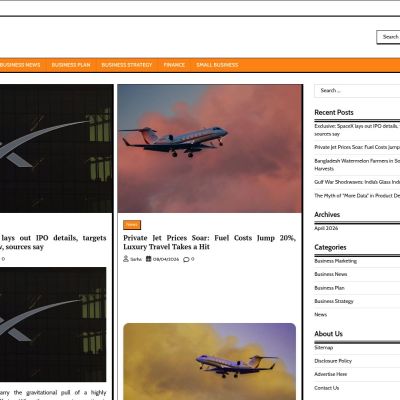Open the Small Business menu item
This screenshot has height=400, width=400.
217,65
